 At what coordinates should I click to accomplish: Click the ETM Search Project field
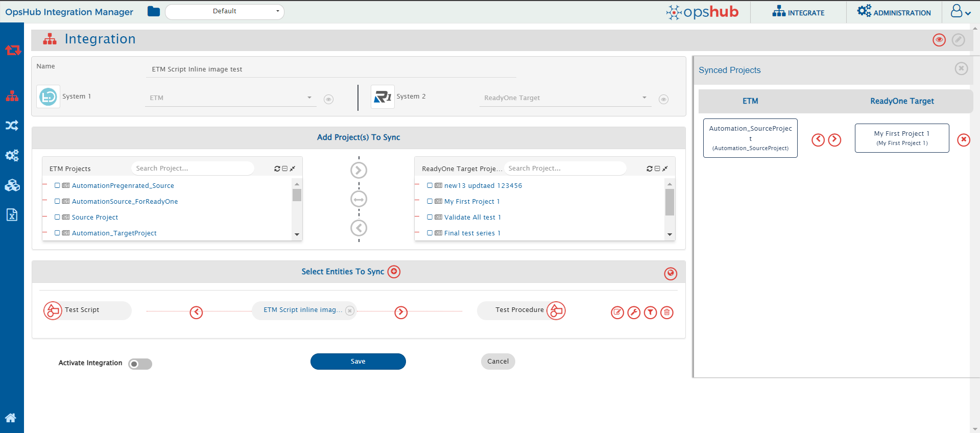tap(193, 169)
